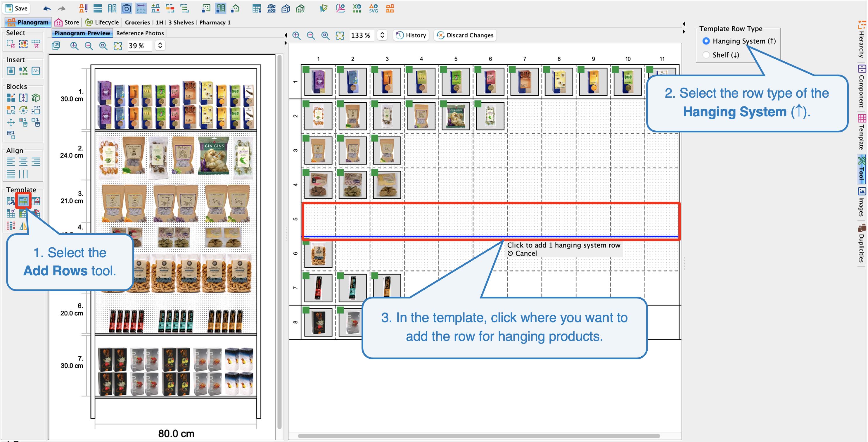
Task: Open the Hierarchy side tab
Action: click(862, 39)
